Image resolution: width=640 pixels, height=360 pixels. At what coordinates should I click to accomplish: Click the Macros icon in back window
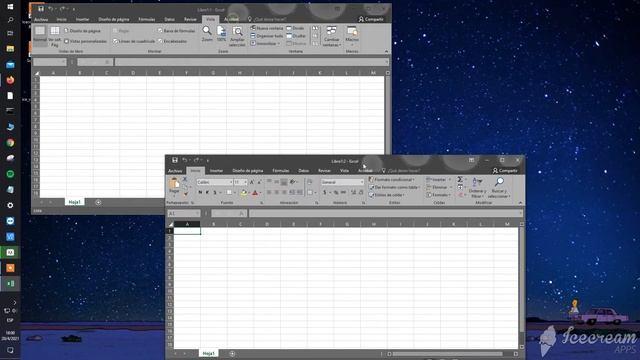click(x=352, y=31)
